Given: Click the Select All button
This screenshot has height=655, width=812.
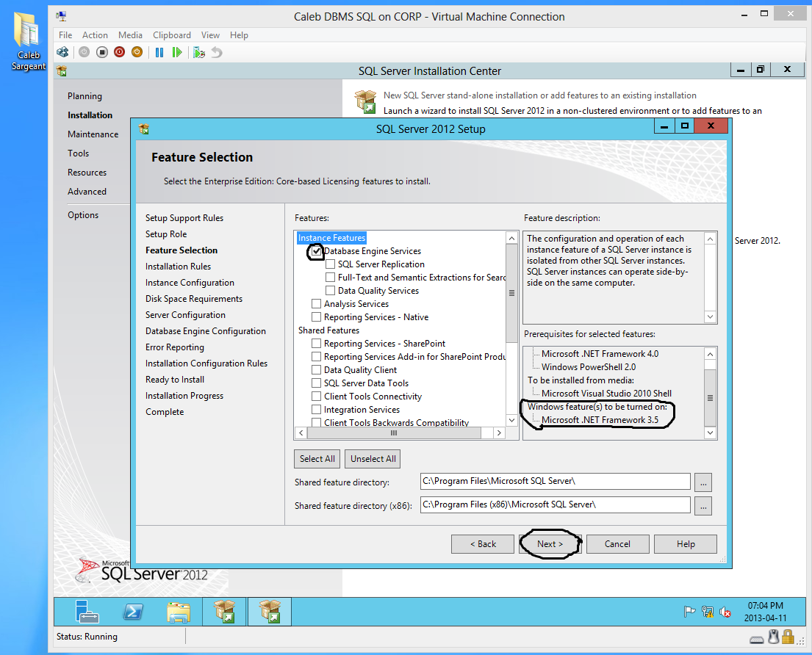Looking at the screenshot, I should click(x=317, y=459).
